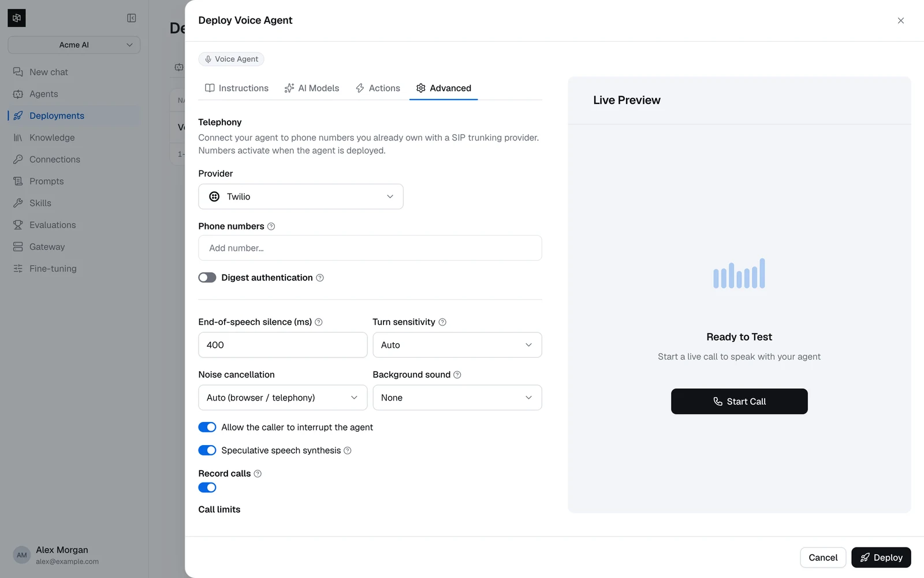This screenshot has height=578, width=924.
Task: Click the Fine-tuning sliders icon
Action: coord(18,269)
